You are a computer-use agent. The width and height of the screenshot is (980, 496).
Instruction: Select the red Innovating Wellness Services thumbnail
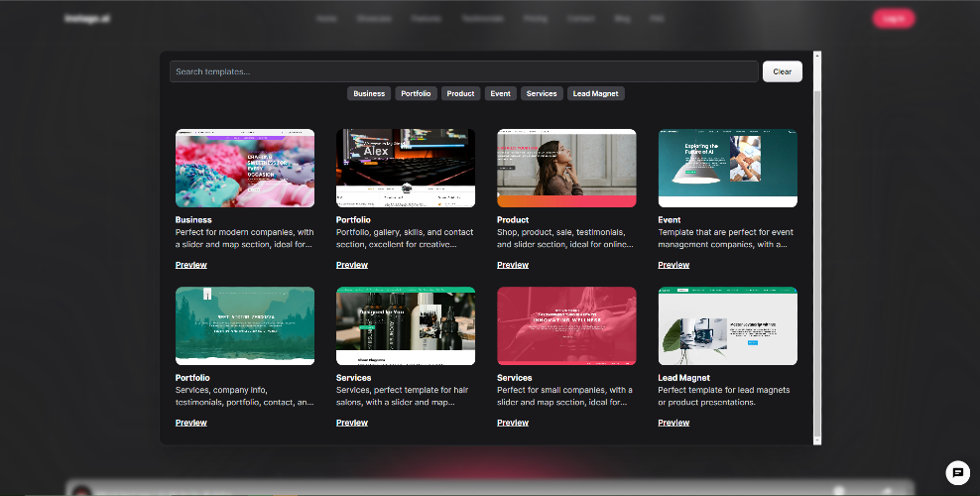coord(566,325)
